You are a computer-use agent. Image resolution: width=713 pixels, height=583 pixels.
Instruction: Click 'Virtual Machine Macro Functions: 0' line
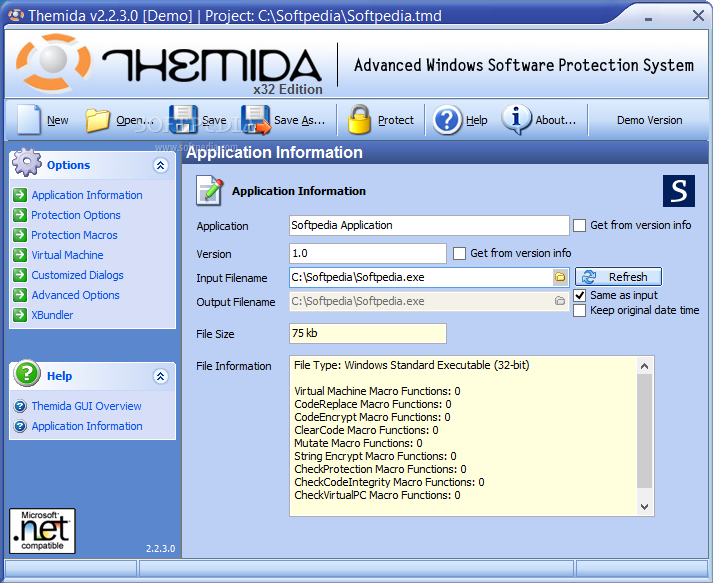pyautogui.click(x=377, y=391)
